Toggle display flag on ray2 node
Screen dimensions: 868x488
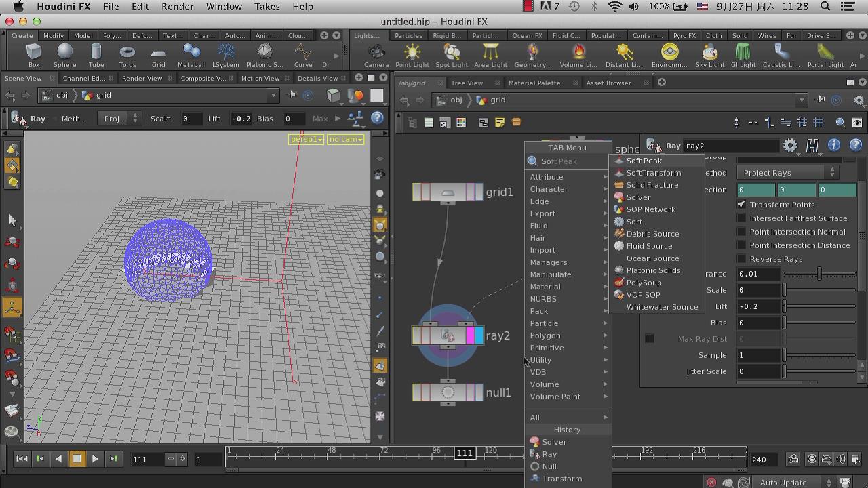pos(479,335)
